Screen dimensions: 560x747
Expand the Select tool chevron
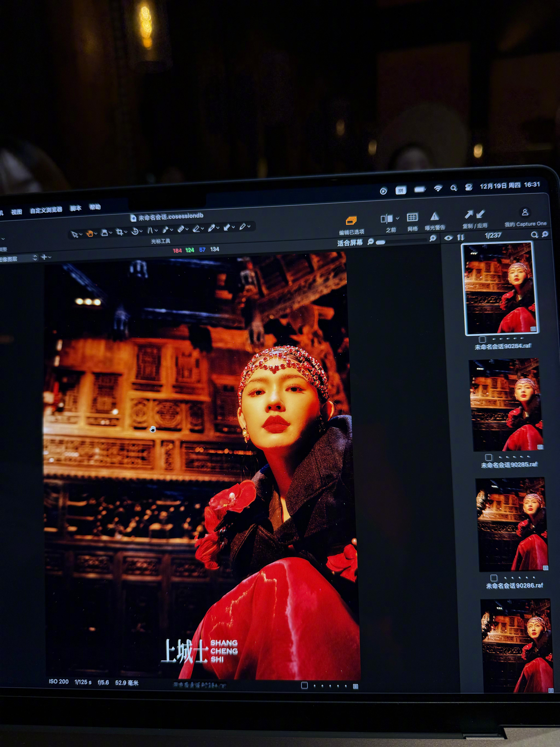[81, 234]
